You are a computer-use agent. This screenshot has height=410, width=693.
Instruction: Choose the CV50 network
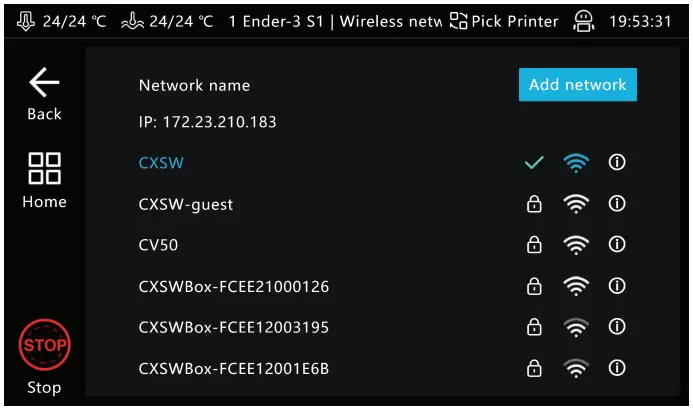[159, 244]
